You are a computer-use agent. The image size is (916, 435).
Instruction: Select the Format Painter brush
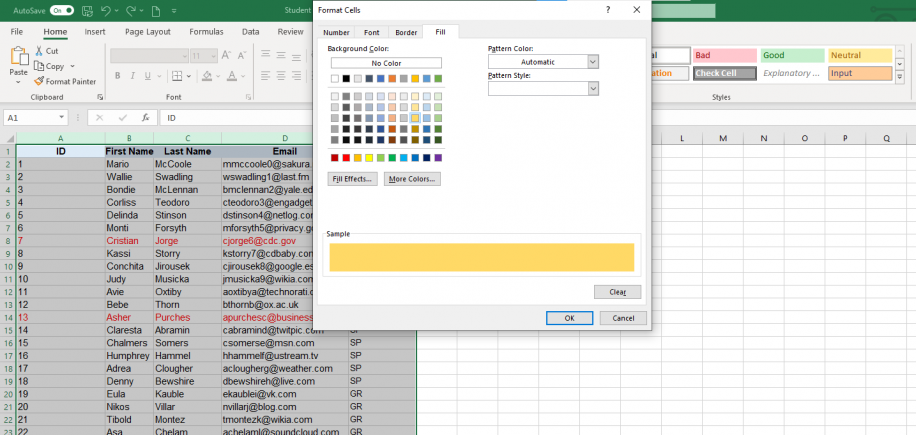[x=39, y=82]
